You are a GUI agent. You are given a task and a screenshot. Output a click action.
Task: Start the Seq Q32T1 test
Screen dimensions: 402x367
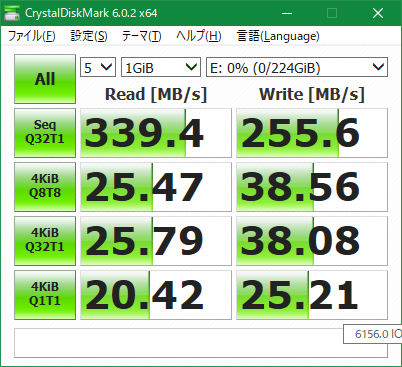coord(45,133)
